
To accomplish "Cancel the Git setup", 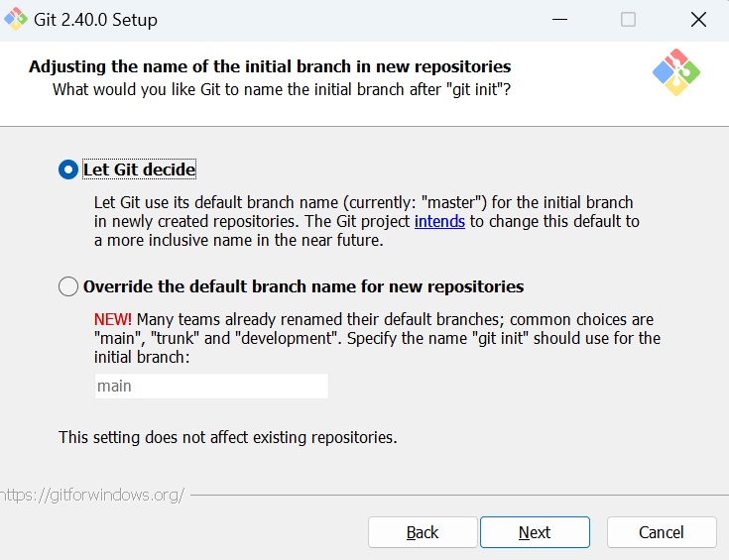I will 662,532.
